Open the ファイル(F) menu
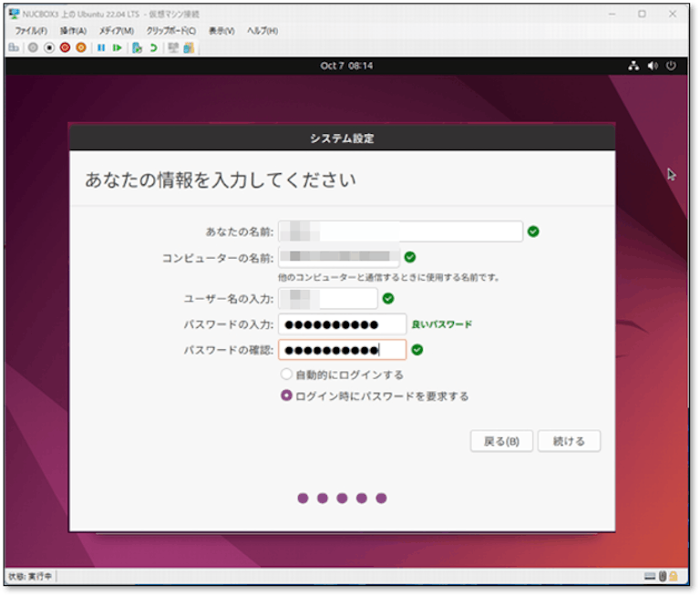Screen dimensions: 700x596 pos(31,31)
